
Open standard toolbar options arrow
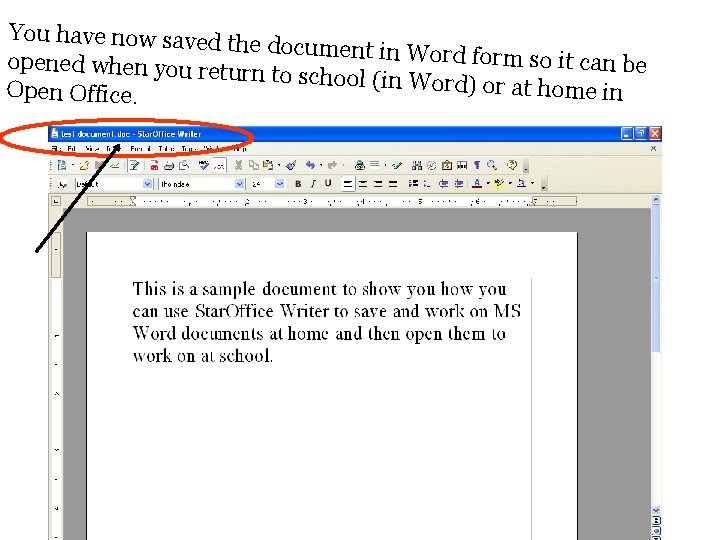pos(526,166)
